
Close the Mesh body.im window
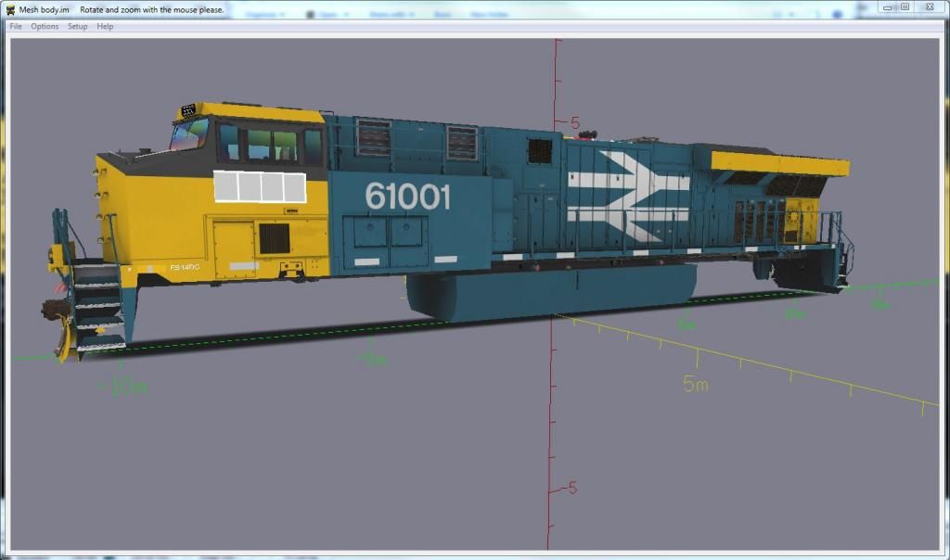coord(930,7)
